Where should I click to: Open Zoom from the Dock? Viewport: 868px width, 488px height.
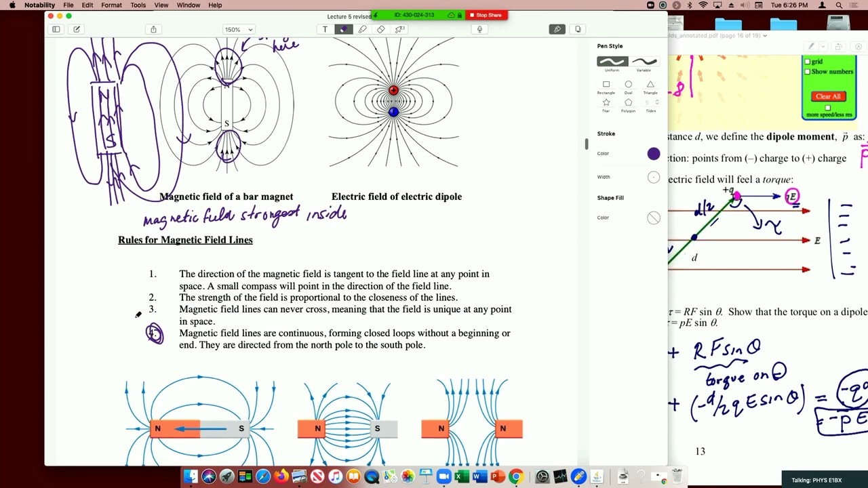[444, 476]
